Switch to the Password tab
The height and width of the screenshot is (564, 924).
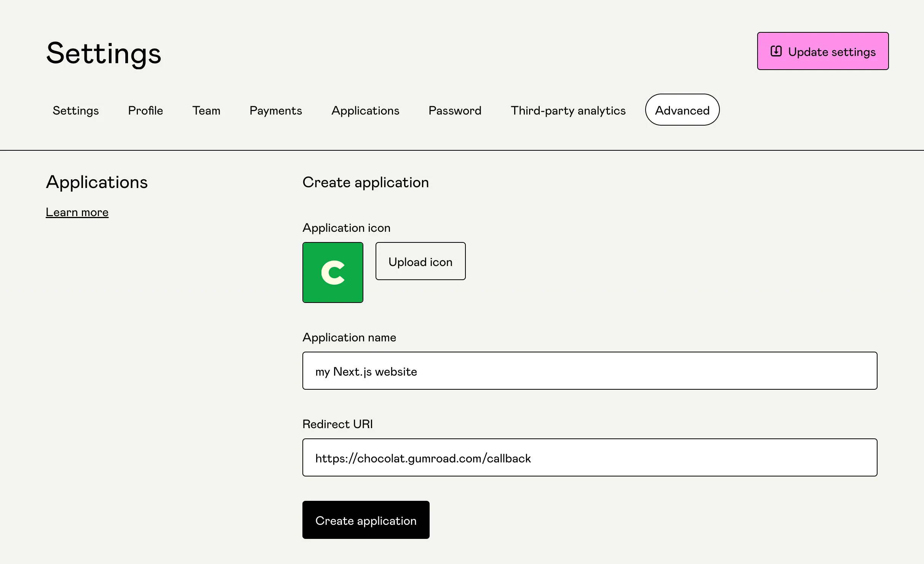pyautogui.click(x=455, y=110)
